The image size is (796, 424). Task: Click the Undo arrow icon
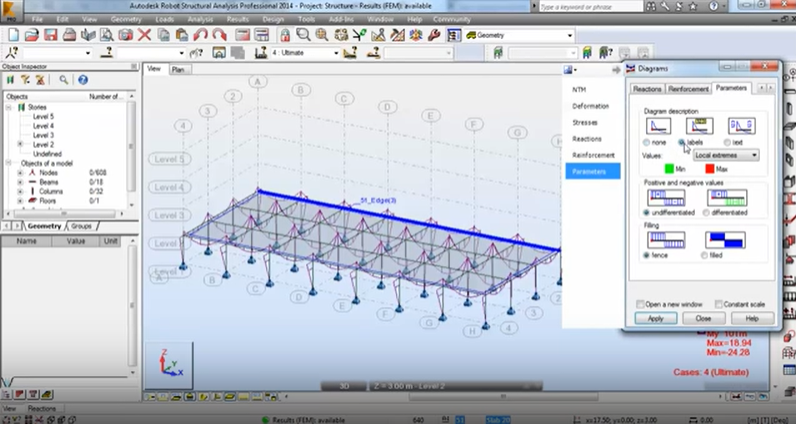pos(200,35)
